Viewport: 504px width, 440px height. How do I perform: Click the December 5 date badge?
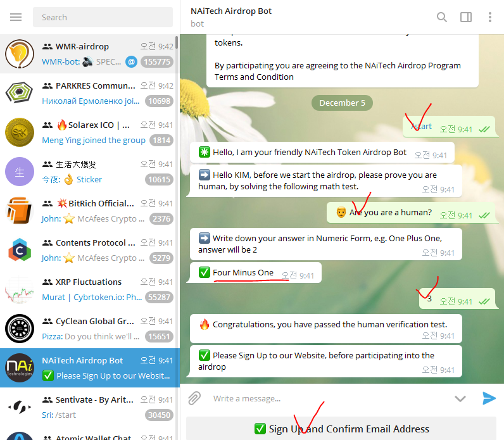(342, 103)
